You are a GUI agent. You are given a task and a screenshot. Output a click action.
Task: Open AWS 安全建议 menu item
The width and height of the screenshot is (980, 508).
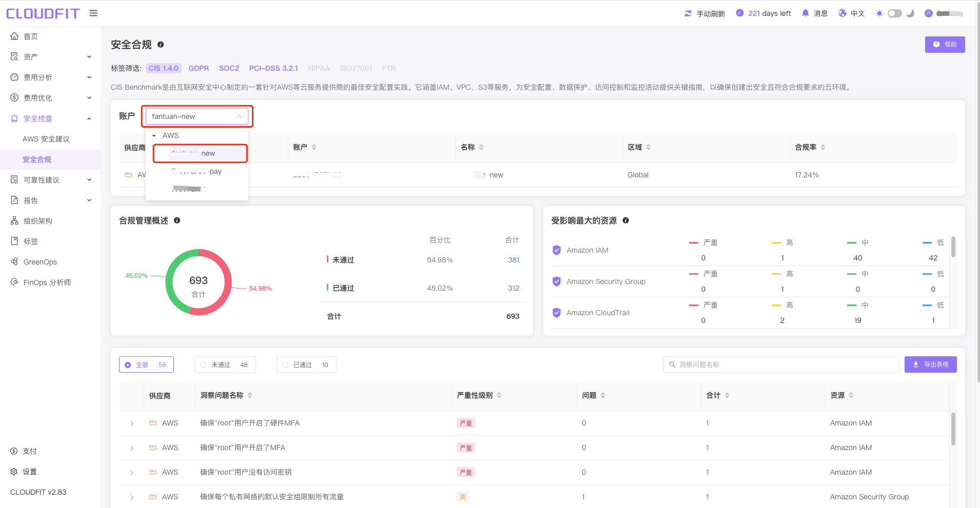[46, 139]
